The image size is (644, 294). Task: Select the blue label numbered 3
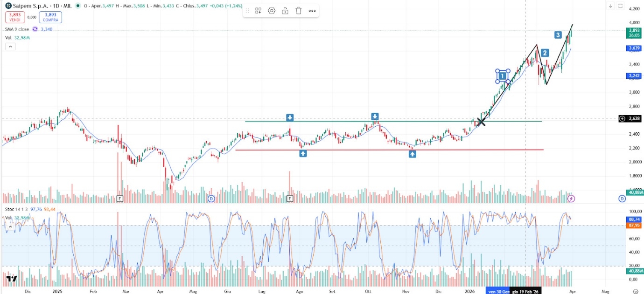(x=558, y=35)
